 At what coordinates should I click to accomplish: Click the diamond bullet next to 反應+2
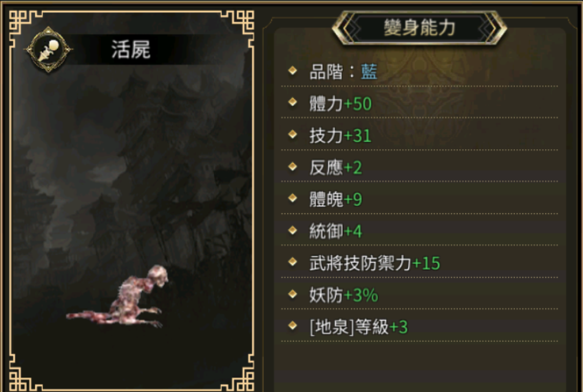tap(293, 166)
